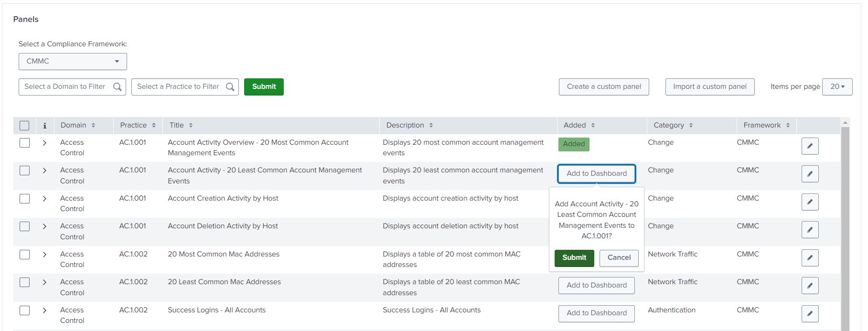Click the Authentication category cell
This screenshot has height=331, width=868.
[672, 310]
